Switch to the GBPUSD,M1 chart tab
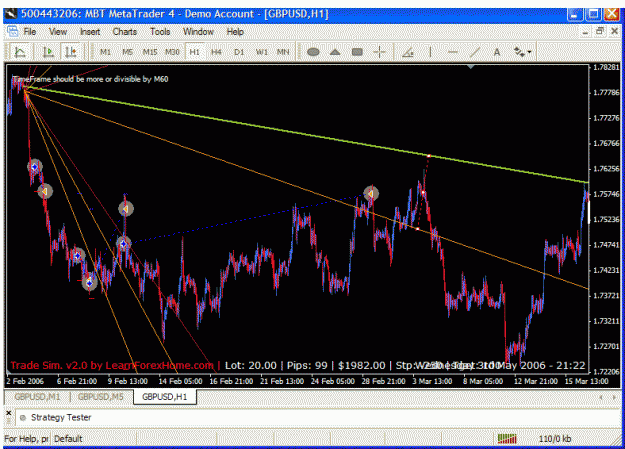This screenshot has height=449, width=625. (37, 397)
